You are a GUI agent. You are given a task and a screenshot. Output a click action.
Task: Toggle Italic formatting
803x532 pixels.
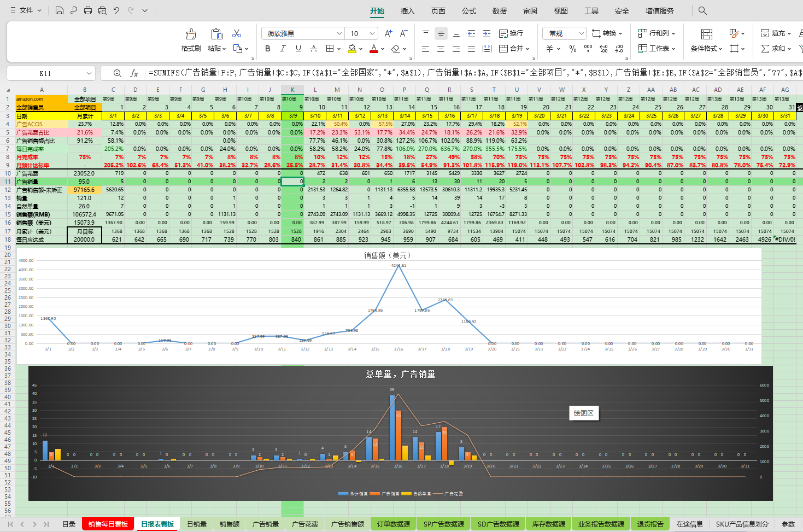(x=283, y=49)
